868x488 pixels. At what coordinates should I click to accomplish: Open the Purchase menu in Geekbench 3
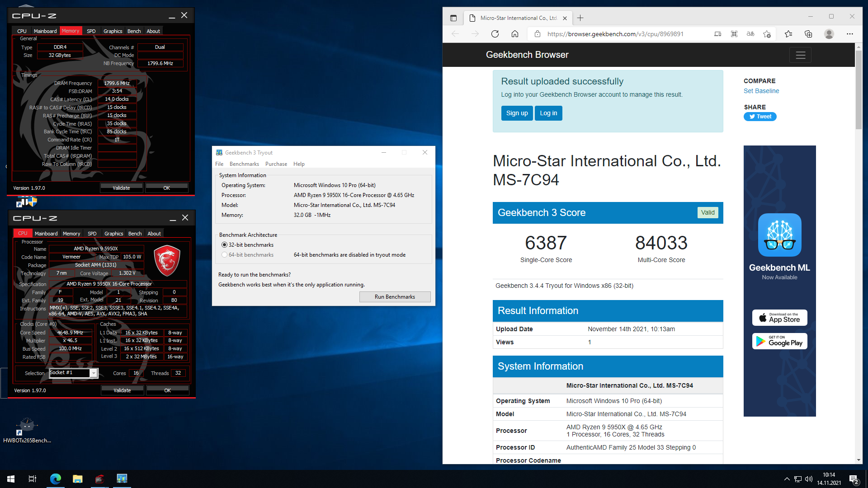click(276, 164)
